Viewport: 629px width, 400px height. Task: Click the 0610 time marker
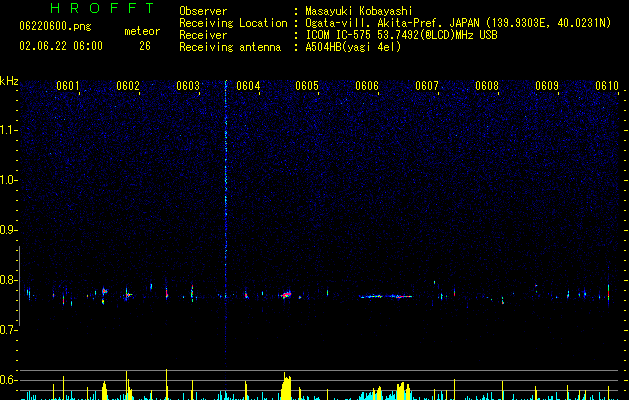click(x=607, y=86)
